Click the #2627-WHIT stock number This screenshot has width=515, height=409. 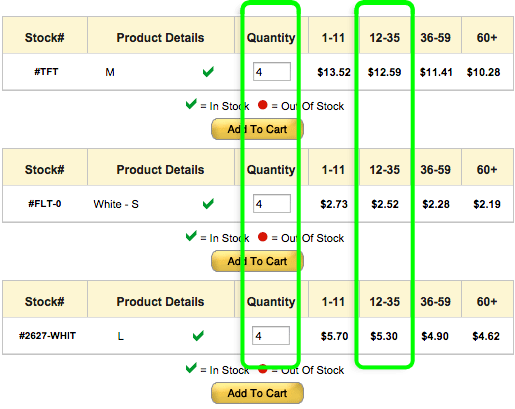pyautogui.click(x=47, y=336)
